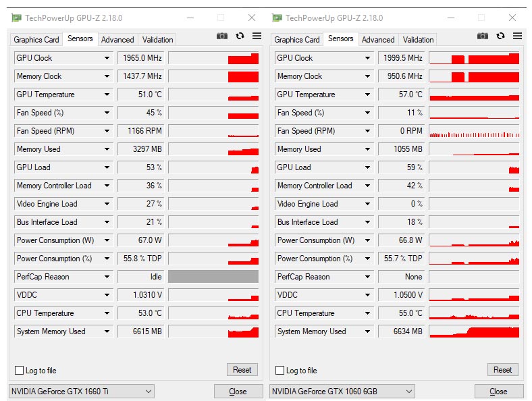Click the 1437.7 MHz Memory Clock value

coord(141,76)
